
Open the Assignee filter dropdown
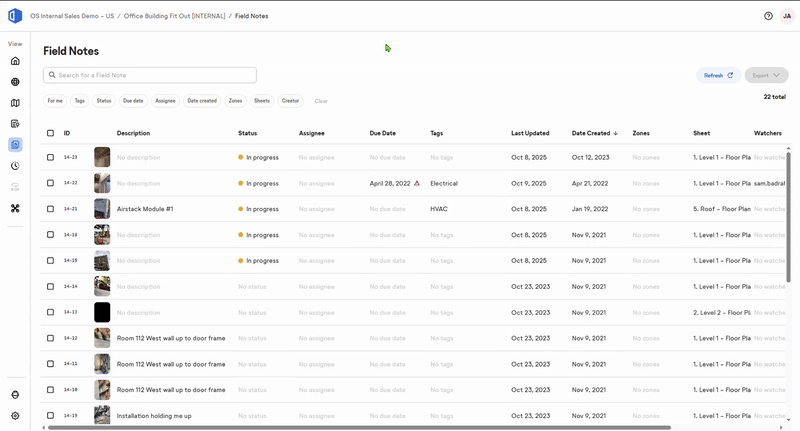(x=165, y=101)
